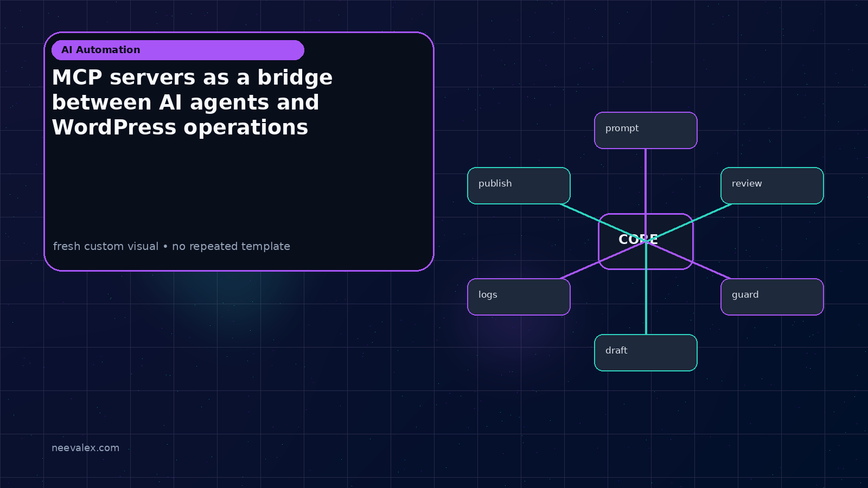Click the 'fresh custom visual' subtitle text
868x488 pixels.
point(171,246)
